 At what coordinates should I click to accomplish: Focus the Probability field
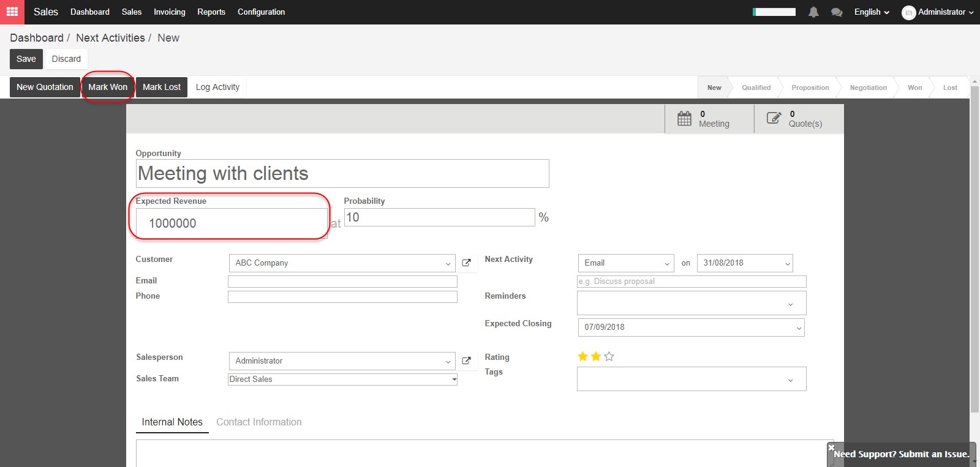click(440, 217)
